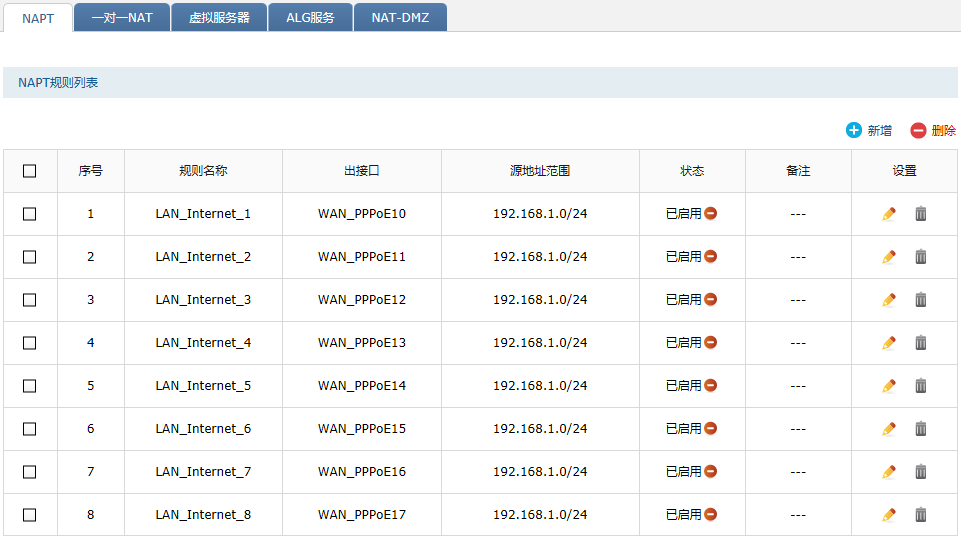Click the 设置 column header
Viewport: 961px width, 540px height.
[x=904, y=171]
